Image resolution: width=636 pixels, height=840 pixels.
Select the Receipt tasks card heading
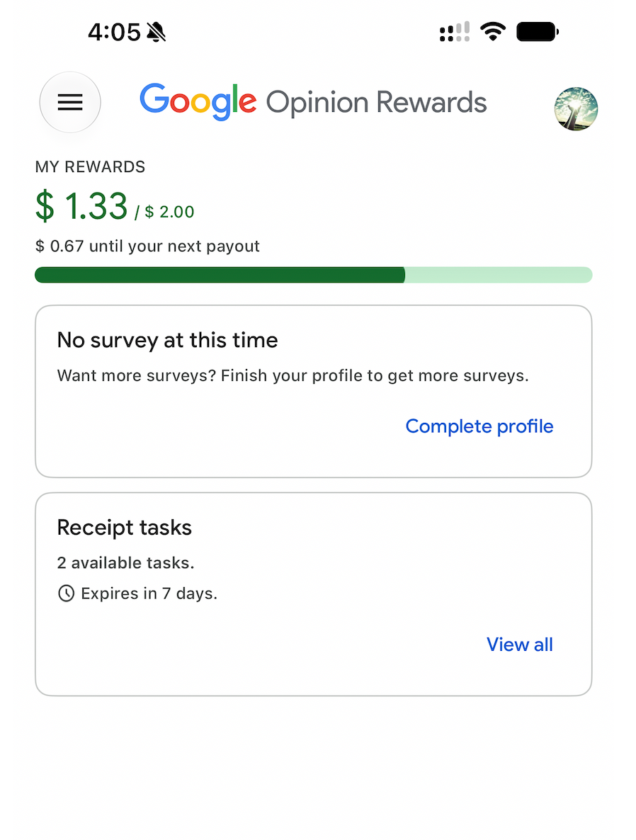125,528
